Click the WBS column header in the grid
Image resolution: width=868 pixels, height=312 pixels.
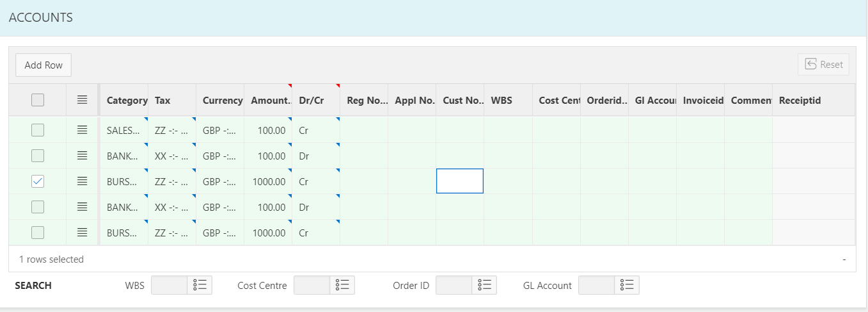tap(508, 100)
